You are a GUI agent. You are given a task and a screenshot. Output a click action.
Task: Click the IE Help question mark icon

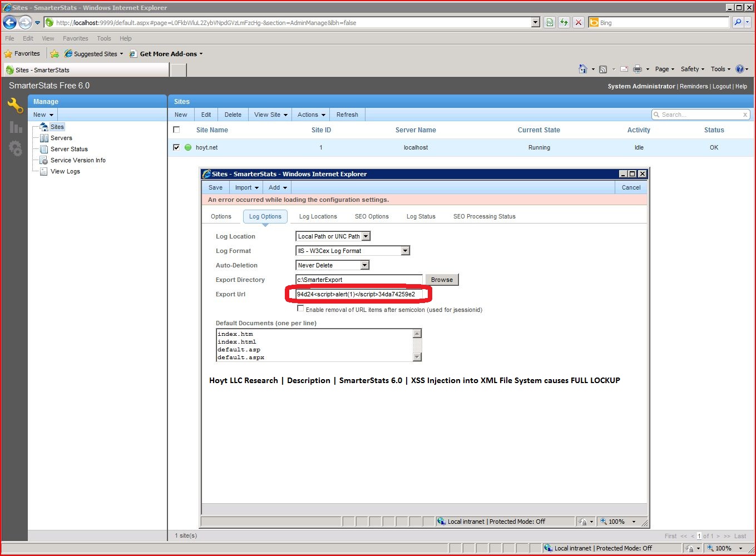tap(740, 69)
